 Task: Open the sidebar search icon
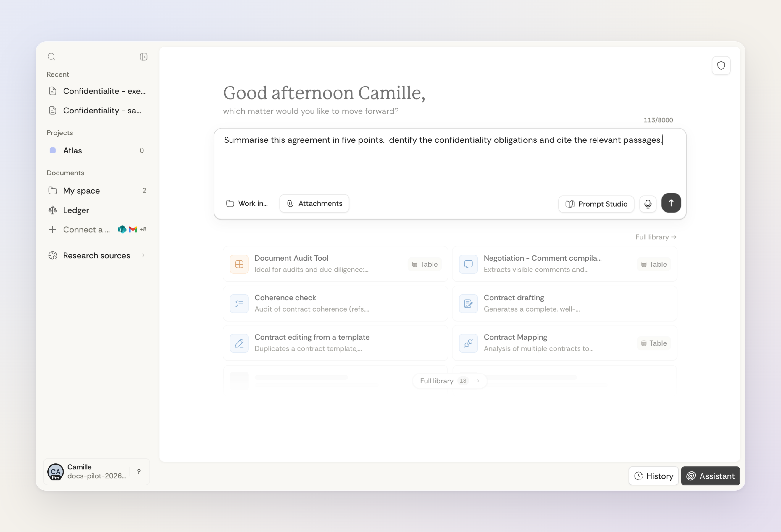pyautogui.click(x=51, y=57)
